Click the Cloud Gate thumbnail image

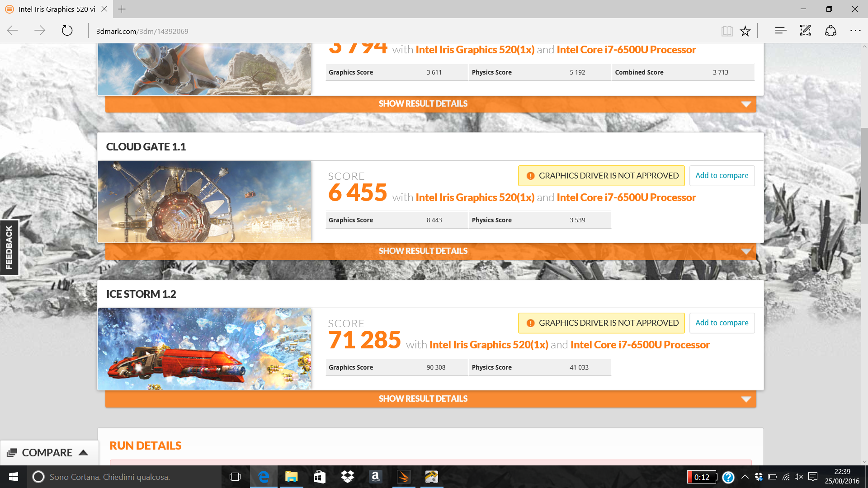point(204,202)
